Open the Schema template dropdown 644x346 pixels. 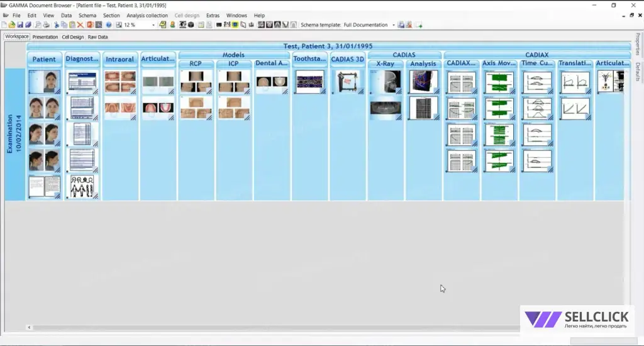click(394, 25)
